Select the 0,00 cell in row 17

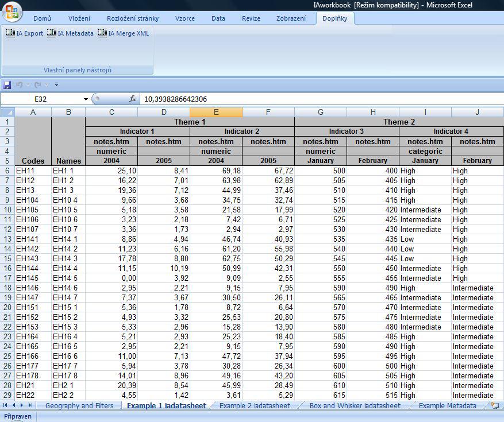pyautogui.click(x=111, y=278)
